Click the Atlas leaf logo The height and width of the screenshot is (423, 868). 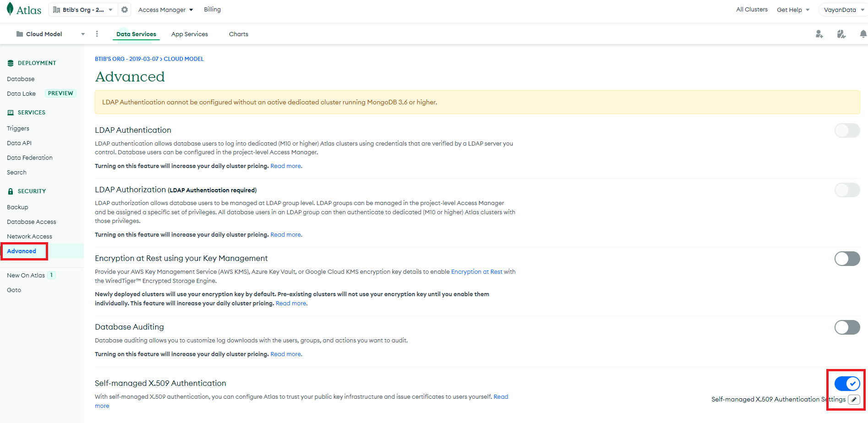[10, 9]
